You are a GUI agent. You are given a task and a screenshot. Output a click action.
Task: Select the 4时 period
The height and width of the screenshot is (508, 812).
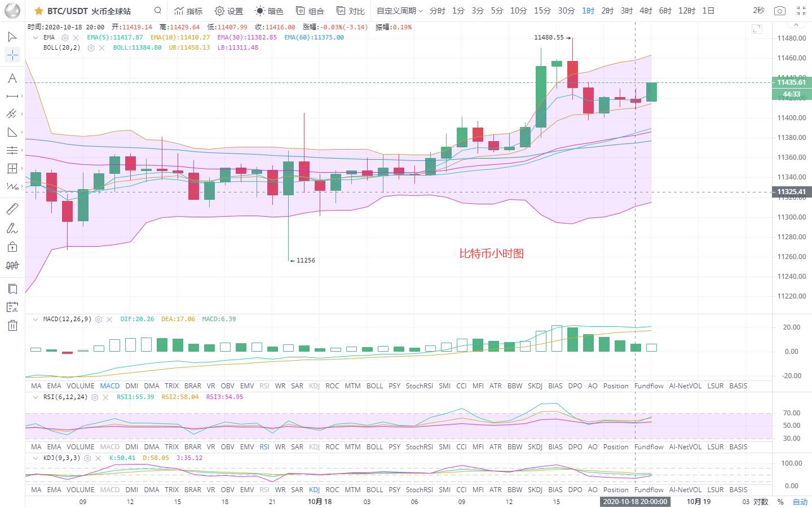pos(646,11)
